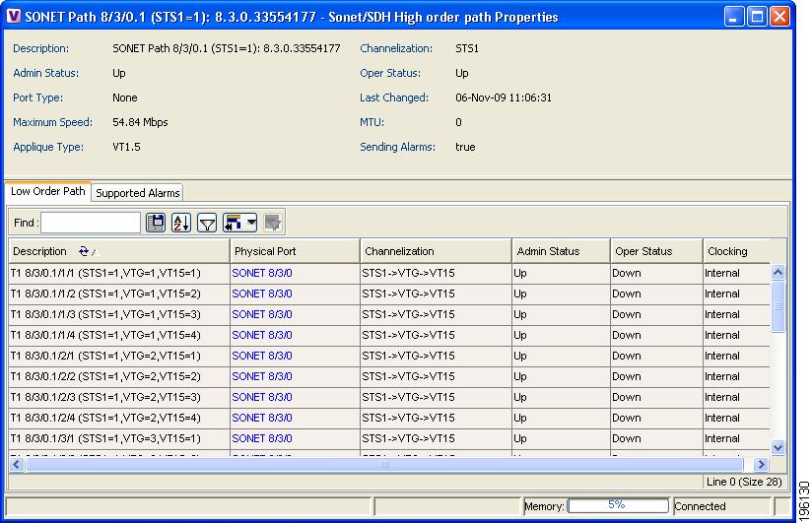Sort by Physical Port column header

(x=295, y=251)
